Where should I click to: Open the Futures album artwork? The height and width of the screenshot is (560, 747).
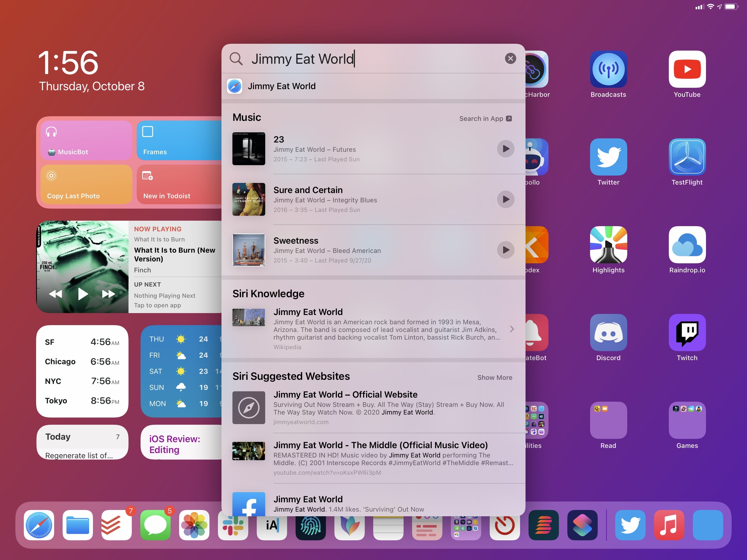pos(249,148)
